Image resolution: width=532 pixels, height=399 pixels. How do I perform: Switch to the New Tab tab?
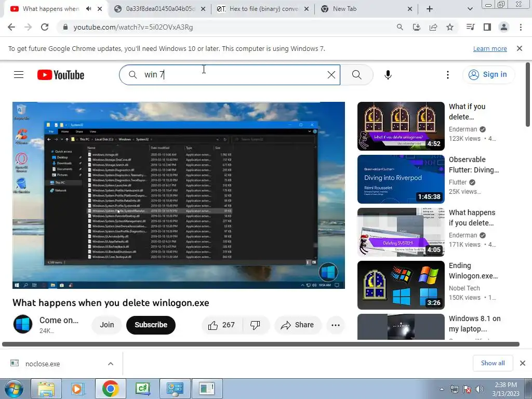[x=366, y=9]
